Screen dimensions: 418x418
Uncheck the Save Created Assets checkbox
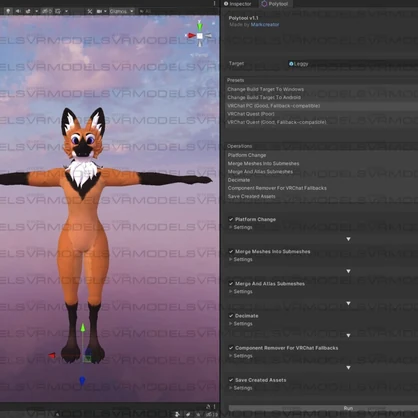tap(231, 380)
